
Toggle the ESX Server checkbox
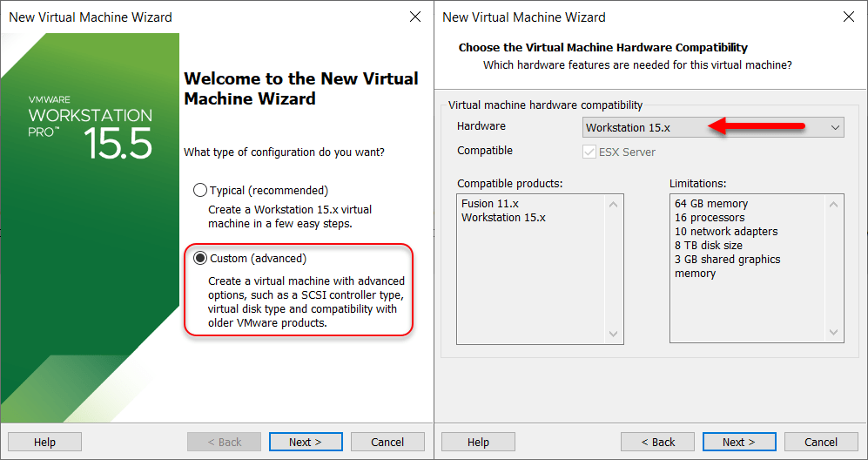click(x=589, y=152)
